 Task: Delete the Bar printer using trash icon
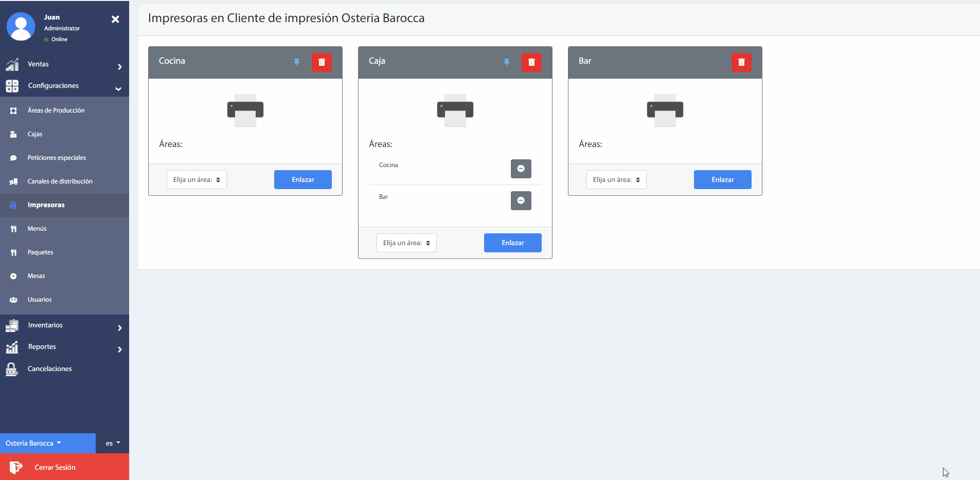click(741, 62)
